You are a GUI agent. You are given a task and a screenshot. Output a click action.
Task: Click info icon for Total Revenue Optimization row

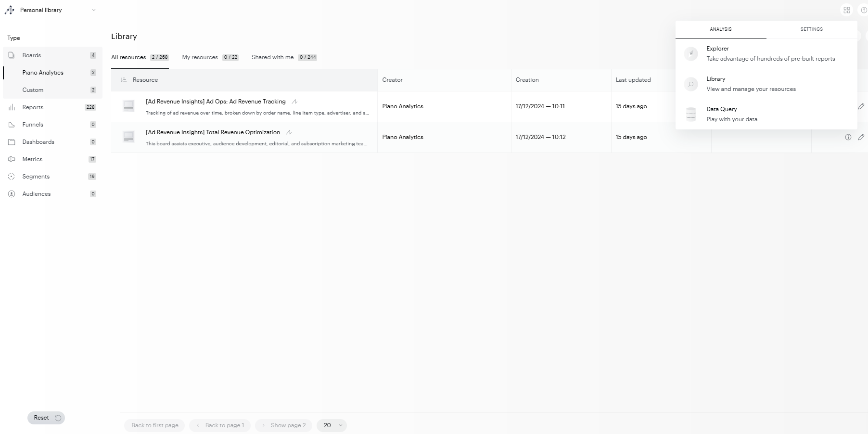(848, 137)
